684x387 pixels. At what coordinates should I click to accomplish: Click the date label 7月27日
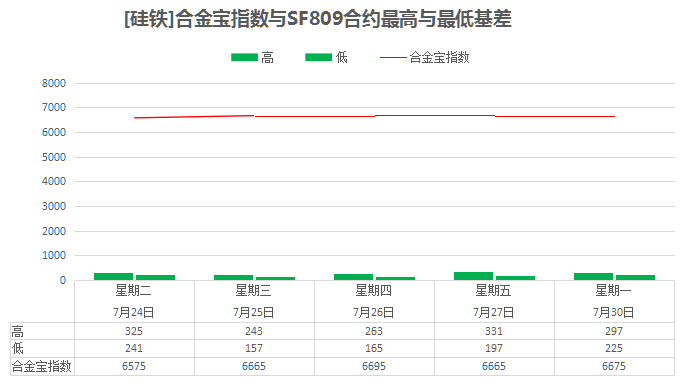click(493, 312)
